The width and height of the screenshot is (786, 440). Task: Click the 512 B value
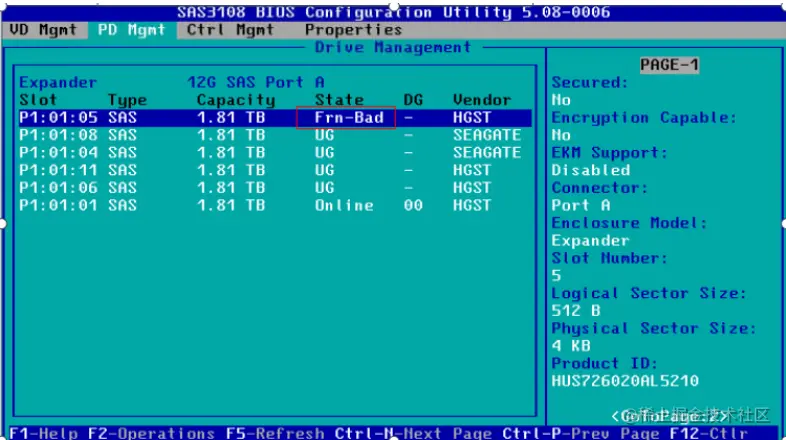tap(575, 311)
